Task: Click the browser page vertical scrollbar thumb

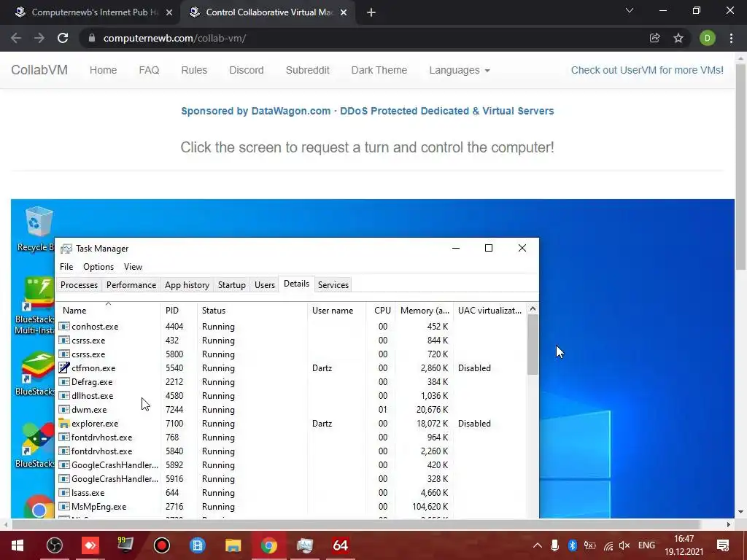Action: [x=740, y=166]
